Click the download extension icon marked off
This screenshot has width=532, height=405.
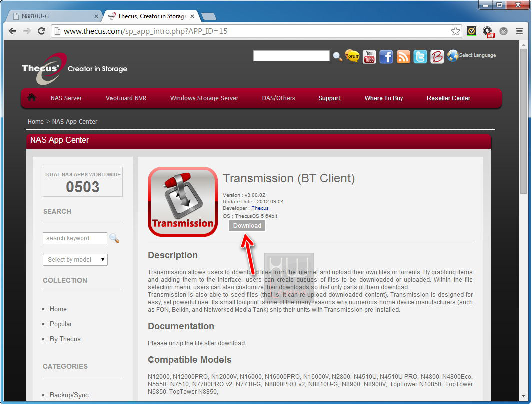click(x=488, y=32)
